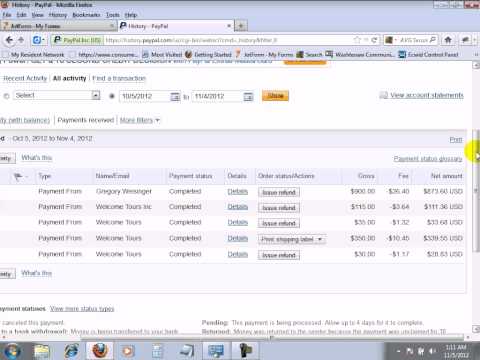
Task: Issue refund for the $35.00 payment
Action: click(x=279, y=223)
